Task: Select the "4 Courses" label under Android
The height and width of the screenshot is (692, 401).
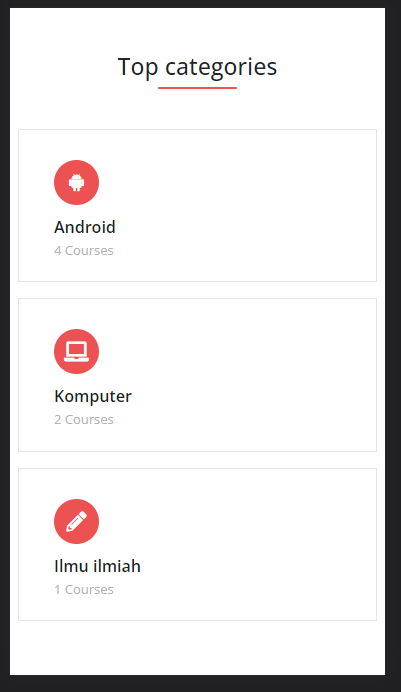Action: coord(84,250)
